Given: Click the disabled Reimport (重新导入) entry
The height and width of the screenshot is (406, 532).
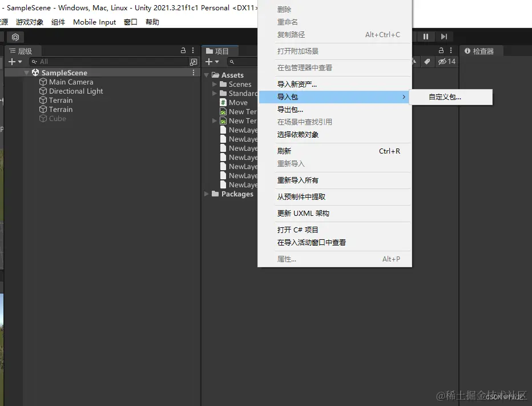Looking at the screenshot, I should (x=334, y=164).
